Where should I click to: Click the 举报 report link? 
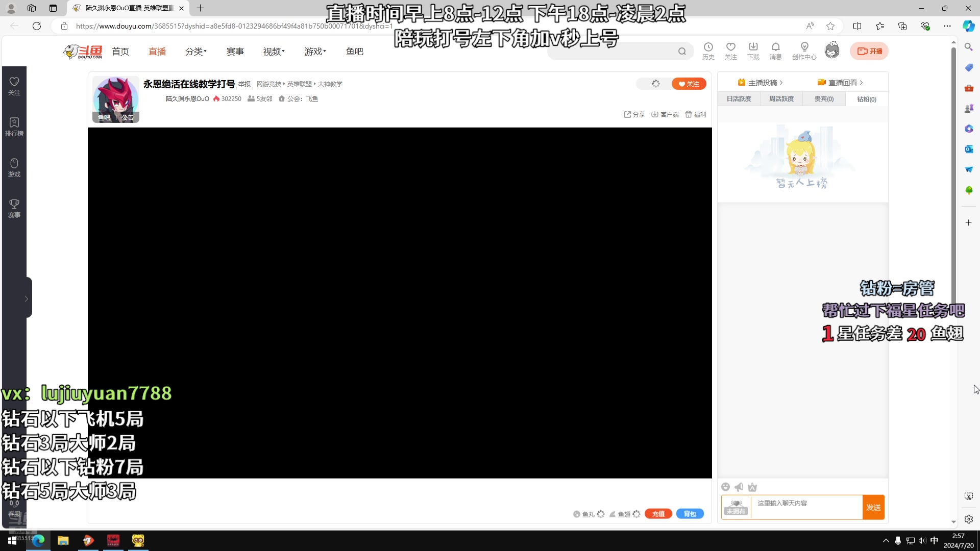244,84
